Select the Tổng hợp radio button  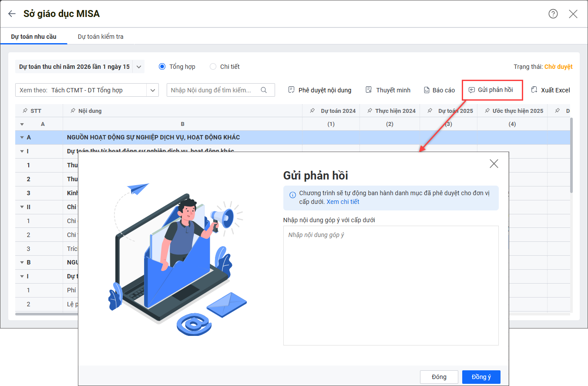162,67
